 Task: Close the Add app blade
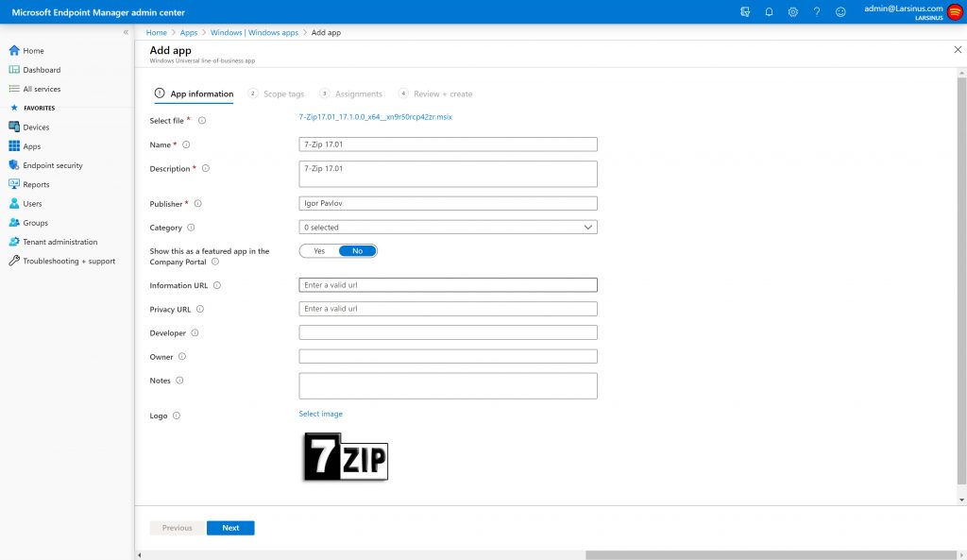click(x=958, y=49)
